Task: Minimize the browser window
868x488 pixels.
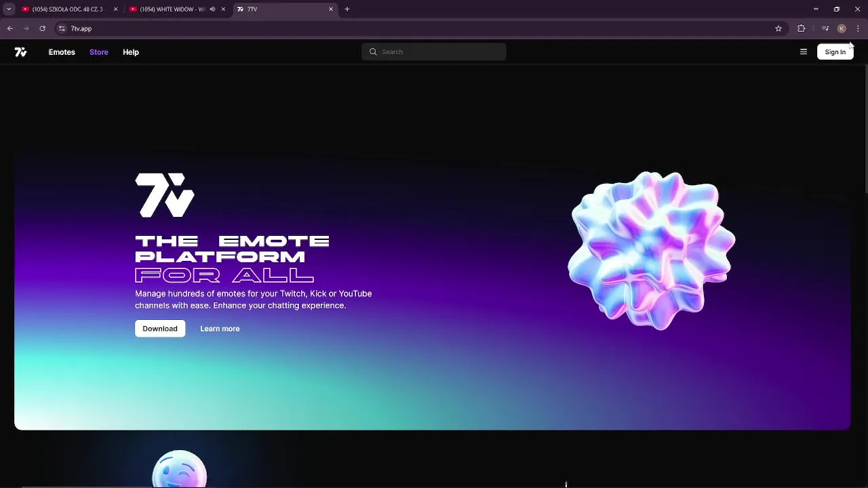Action: coord(816,9)
